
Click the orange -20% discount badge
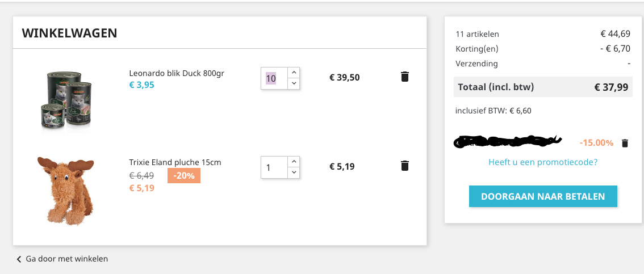pyautogui.click(x=183, y=176)
